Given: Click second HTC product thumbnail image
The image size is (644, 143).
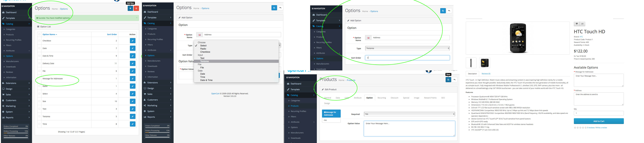Looking at the screenshot, I should (484, 63).
